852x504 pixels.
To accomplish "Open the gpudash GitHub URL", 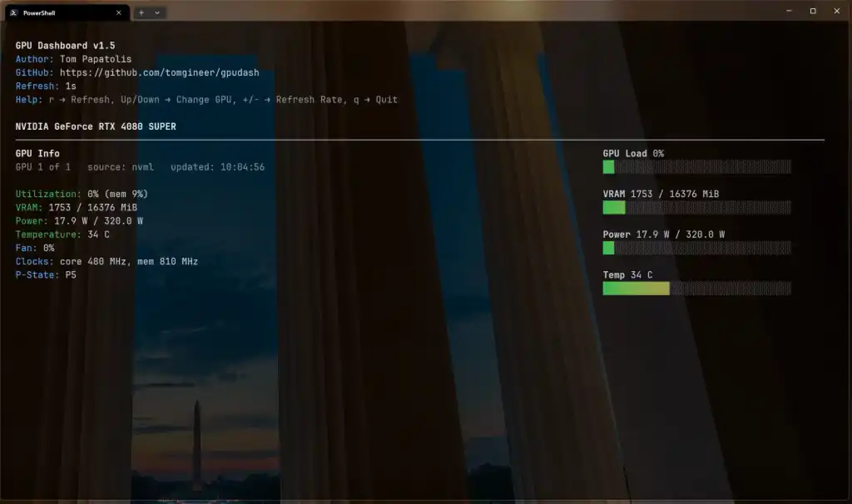I will click(159, 73).
